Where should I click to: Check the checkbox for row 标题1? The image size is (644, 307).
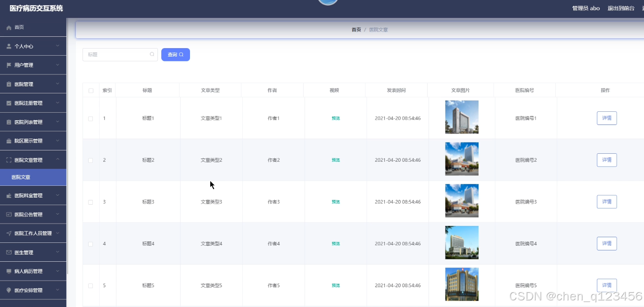[x=91, y=118]
